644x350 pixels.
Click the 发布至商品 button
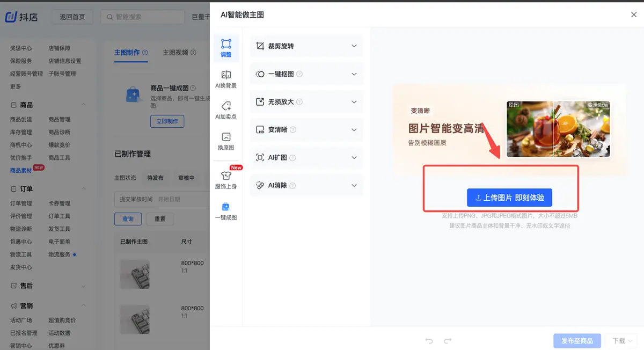[577, 341]
